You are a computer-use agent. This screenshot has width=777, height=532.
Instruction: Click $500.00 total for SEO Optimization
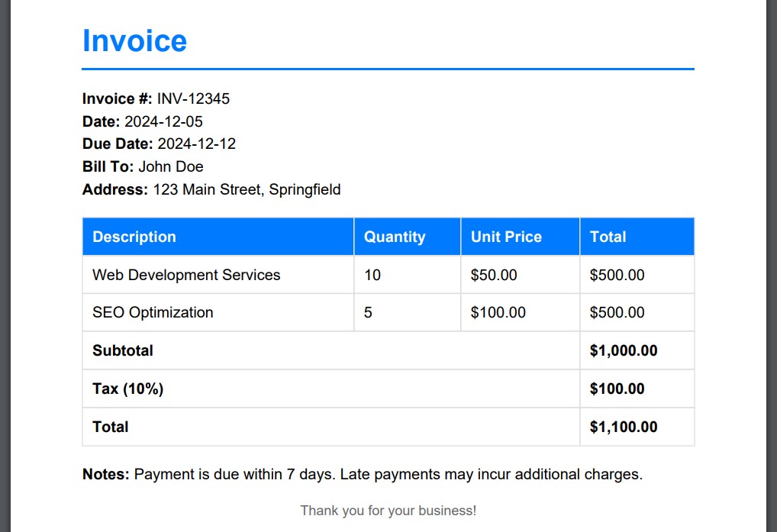637,313
